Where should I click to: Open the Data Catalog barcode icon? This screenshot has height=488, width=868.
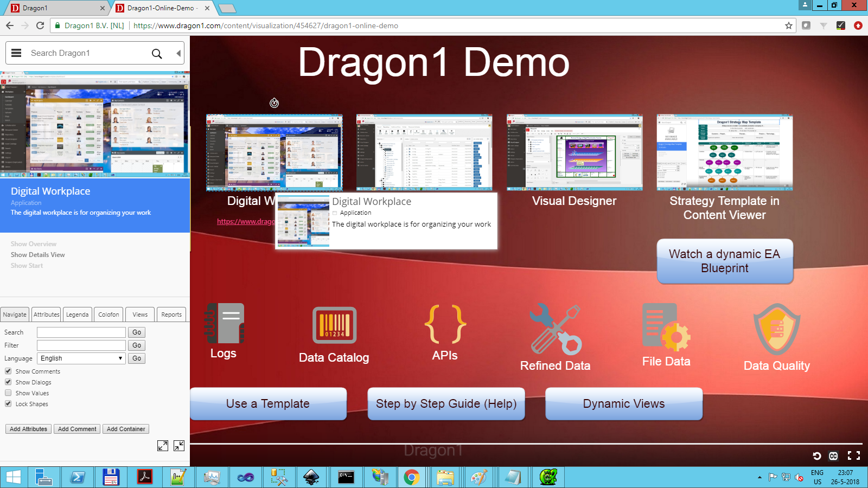point(334,325)
